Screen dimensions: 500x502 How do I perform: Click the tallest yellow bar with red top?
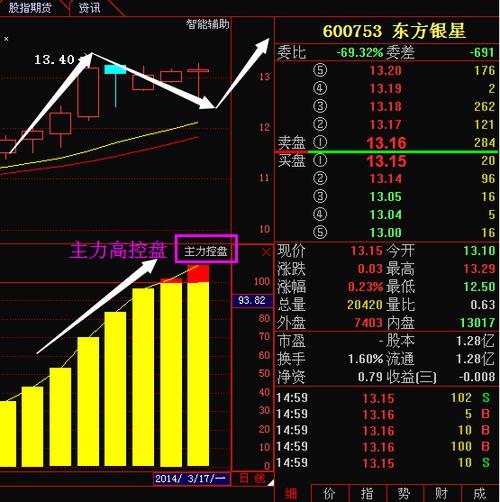click(x=198, y=366)
